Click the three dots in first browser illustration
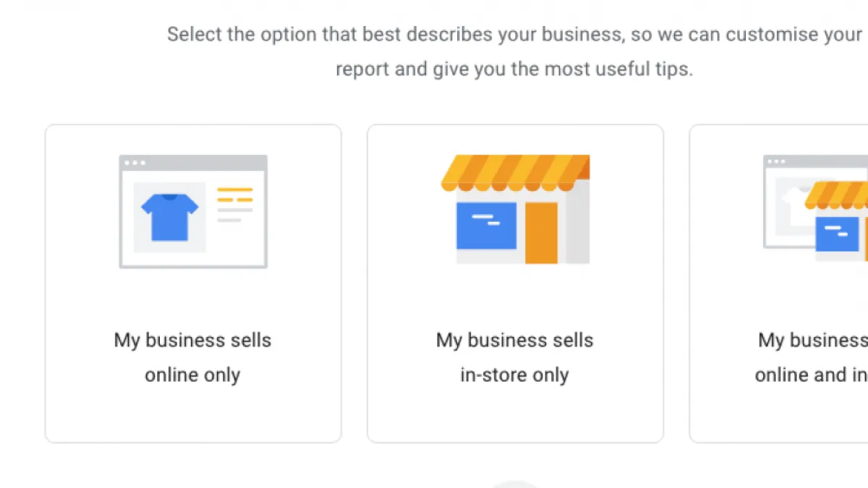This screenshot has width=868, height=488. (x=135, y=163)
